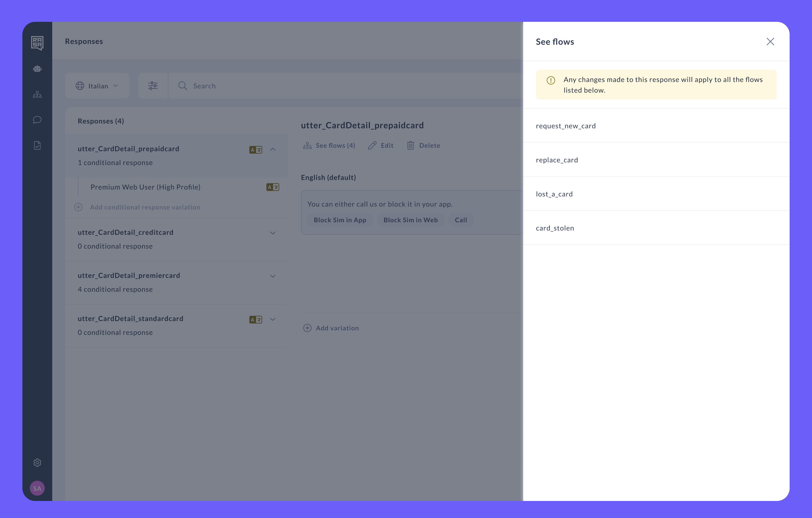812x518 pixels.
Task: Click translation badge on utter_CardDetail_standardcard
Action: coord(255,319)
